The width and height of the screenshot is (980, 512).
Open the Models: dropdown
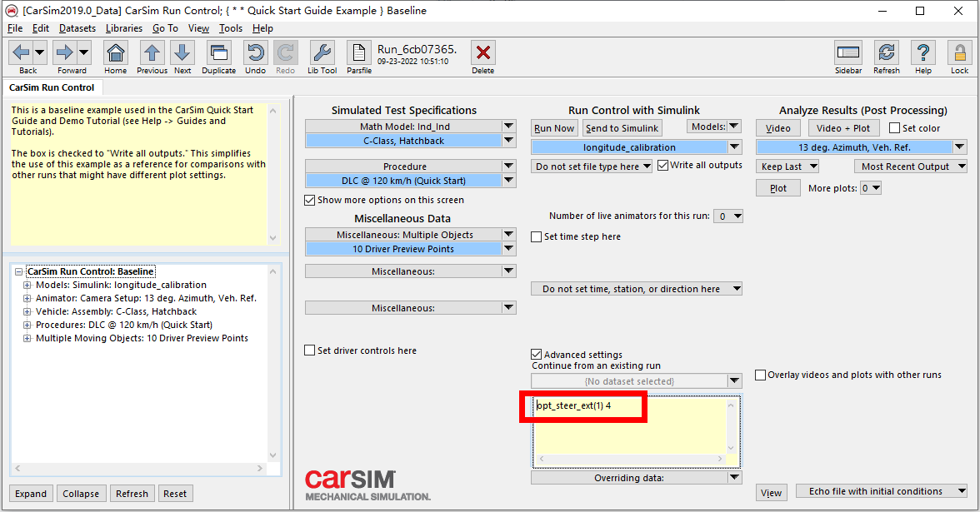713,127
